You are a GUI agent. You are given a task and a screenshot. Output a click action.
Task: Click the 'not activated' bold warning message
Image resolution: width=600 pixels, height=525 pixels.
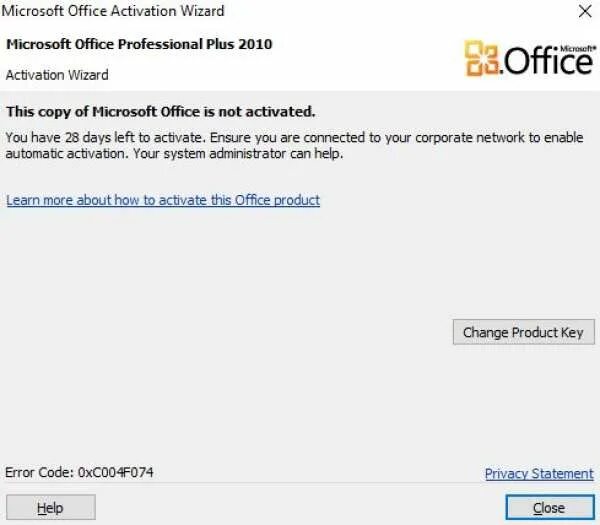tap(160, 111)
